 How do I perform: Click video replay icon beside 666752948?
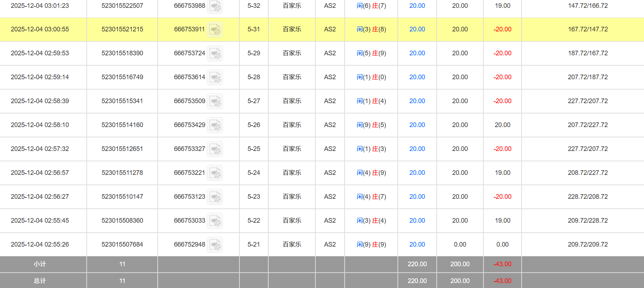215,245
